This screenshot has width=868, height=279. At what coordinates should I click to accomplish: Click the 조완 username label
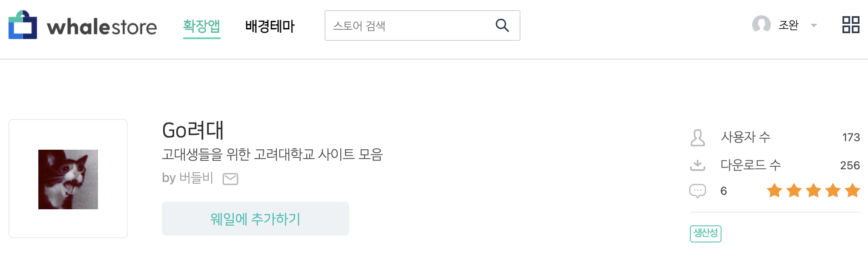tap(788, 25)
